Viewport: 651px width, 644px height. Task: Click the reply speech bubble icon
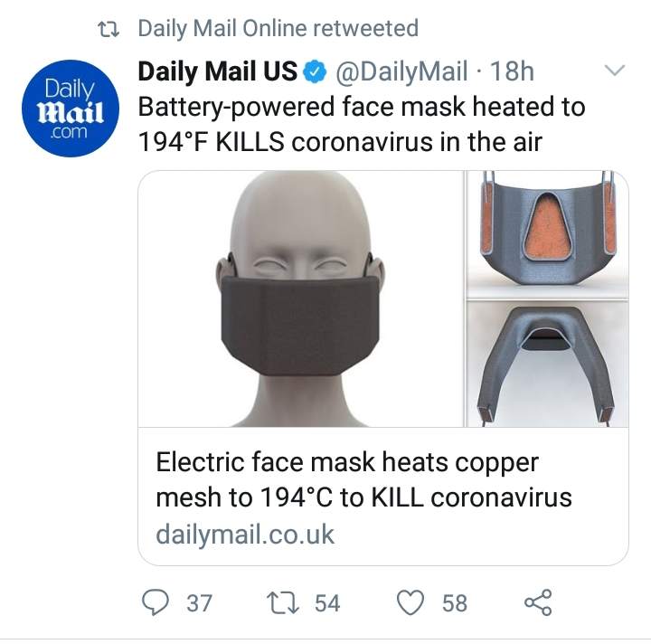tap(156, 602)
